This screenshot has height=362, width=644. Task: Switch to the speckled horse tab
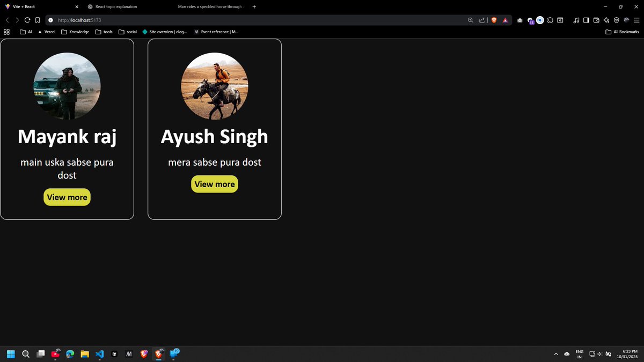(x=209, y=6)
